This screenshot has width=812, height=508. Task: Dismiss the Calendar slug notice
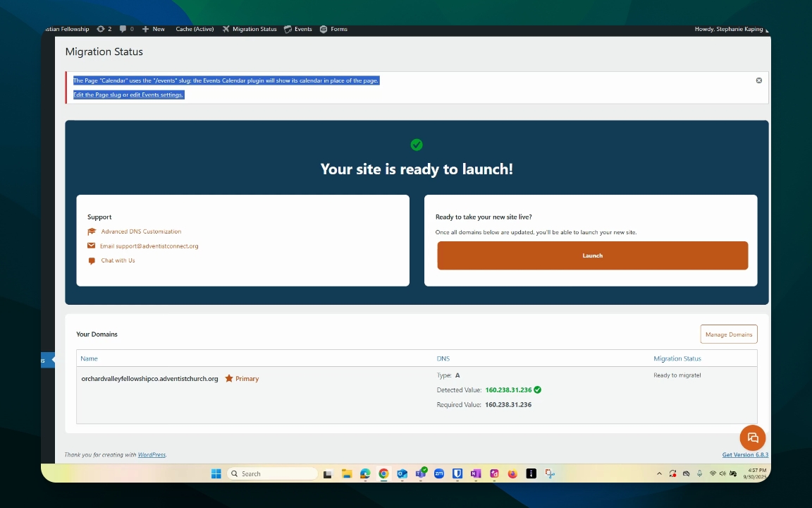[758, 80]
